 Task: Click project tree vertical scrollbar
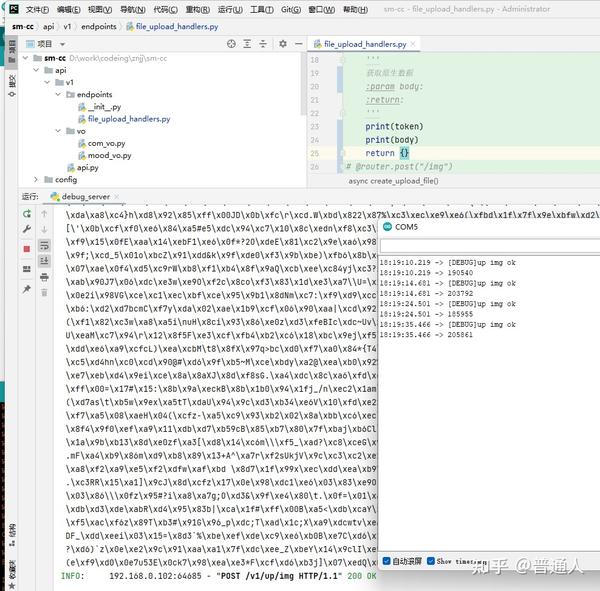(x=304, y=84)
